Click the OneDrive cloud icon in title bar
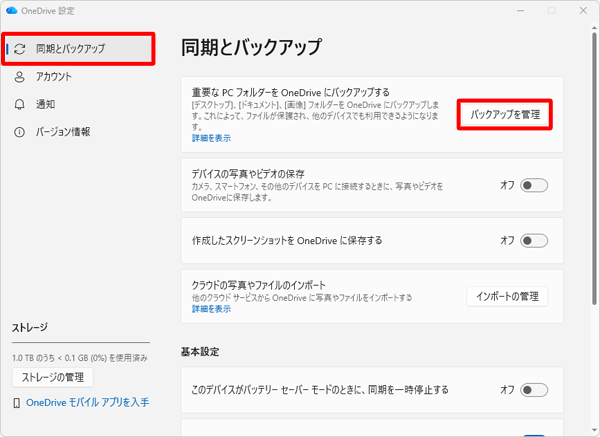This screenshot has width=600, height=437. (12, 10)
